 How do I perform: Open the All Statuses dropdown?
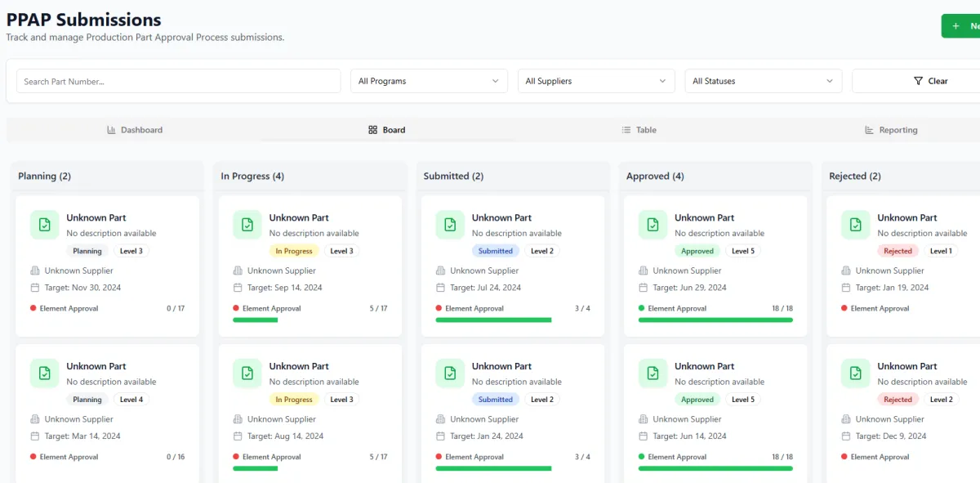[763, 81]
